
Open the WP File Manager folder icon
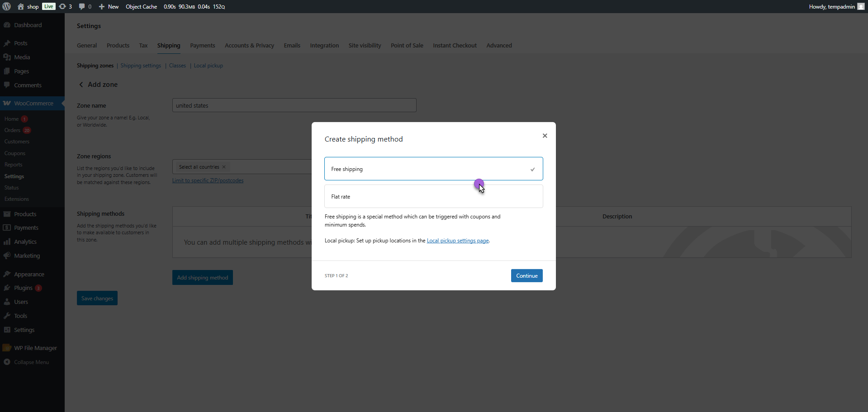point(7,348)
